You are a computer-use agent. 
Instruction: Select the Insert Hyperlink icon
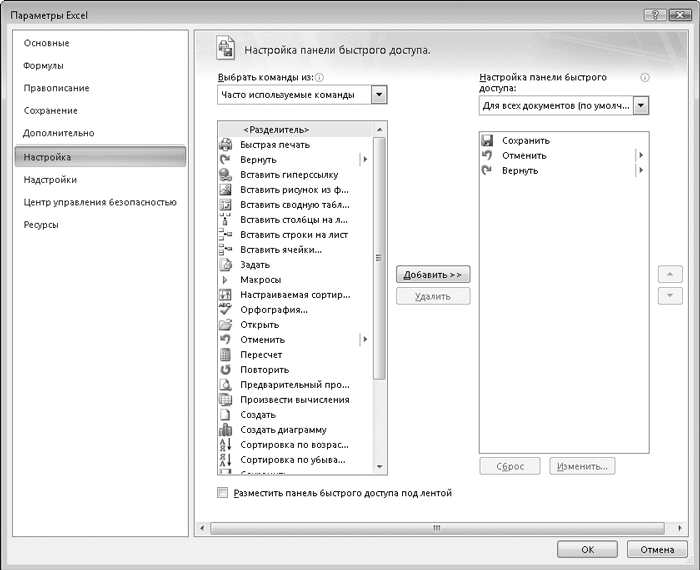(225, 175)
